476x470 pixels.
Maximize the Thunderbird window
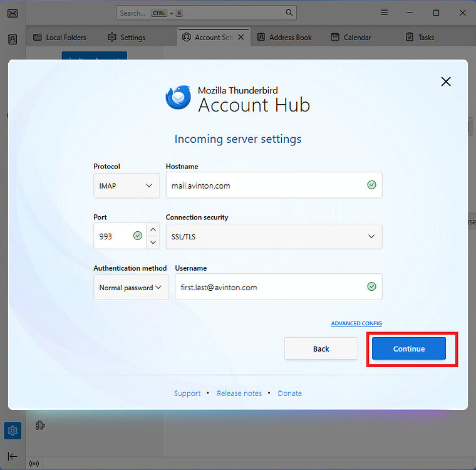coord(436,13)
